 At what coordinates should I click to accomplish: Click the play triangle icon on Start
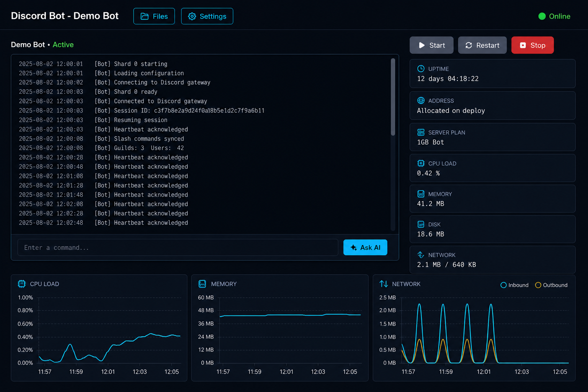(421, 45)
